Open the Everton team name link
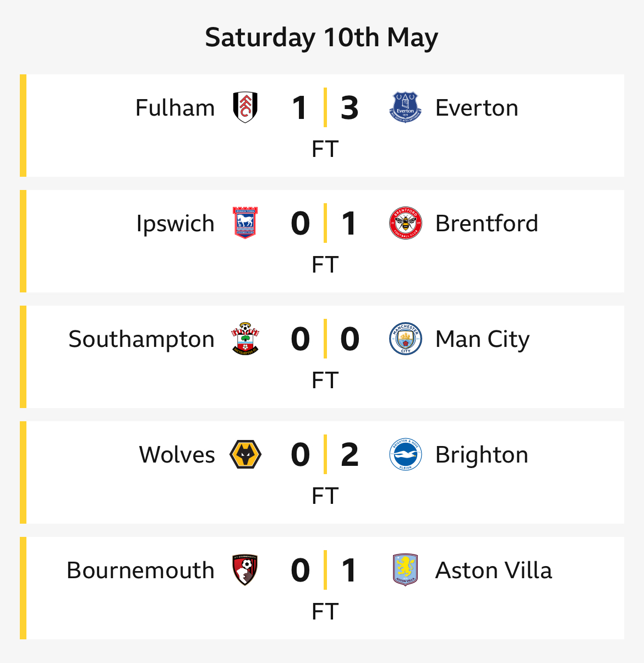The height and width of the screenshot is (663, 644). point(477,108)
